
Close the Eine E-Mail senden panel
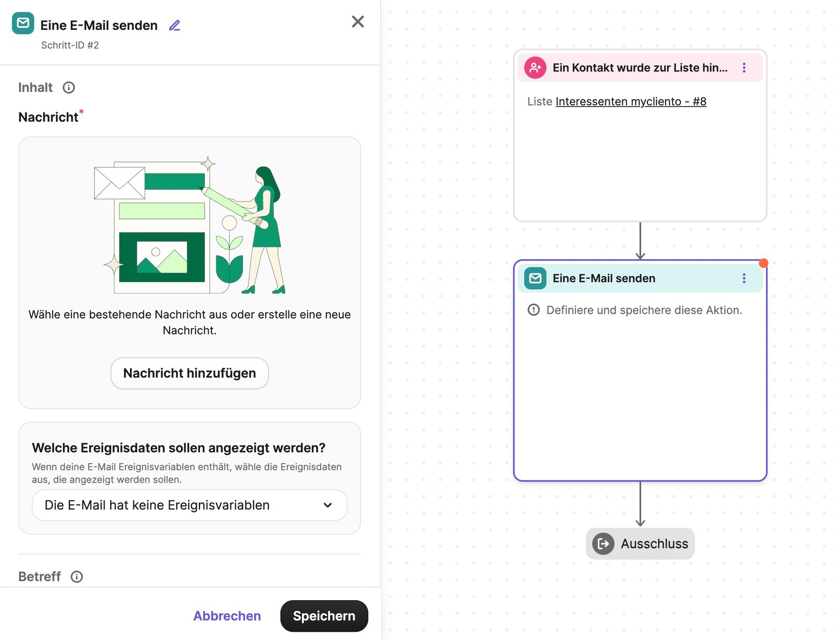click(x=358, y=22)
